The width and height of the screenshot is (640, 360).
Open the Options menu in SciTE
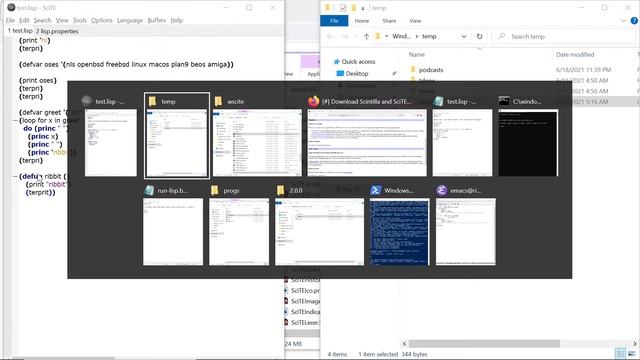pos(102,20)
